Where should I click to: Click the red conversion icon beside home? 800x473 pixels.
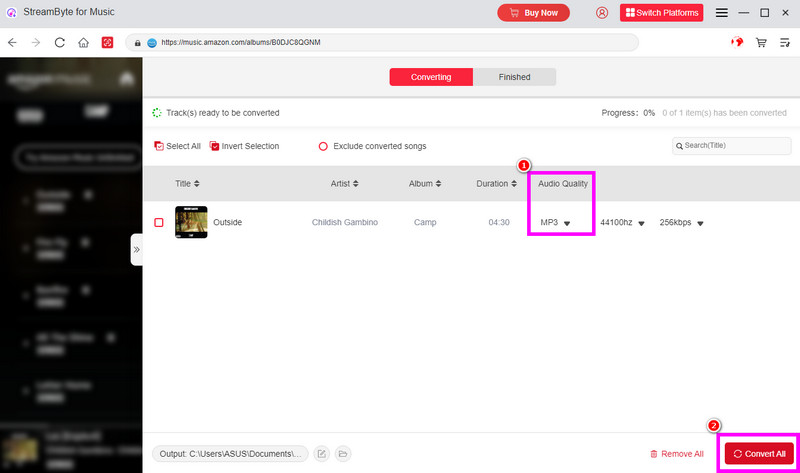107,42
